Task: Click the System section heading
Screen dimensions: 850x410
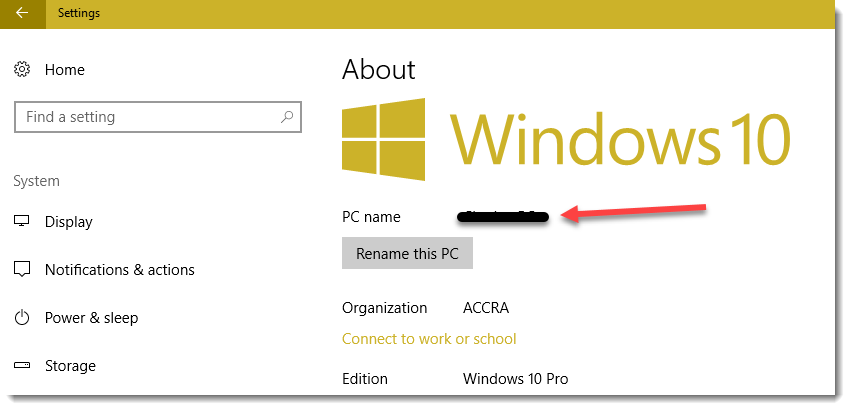Action: (36, 181)
